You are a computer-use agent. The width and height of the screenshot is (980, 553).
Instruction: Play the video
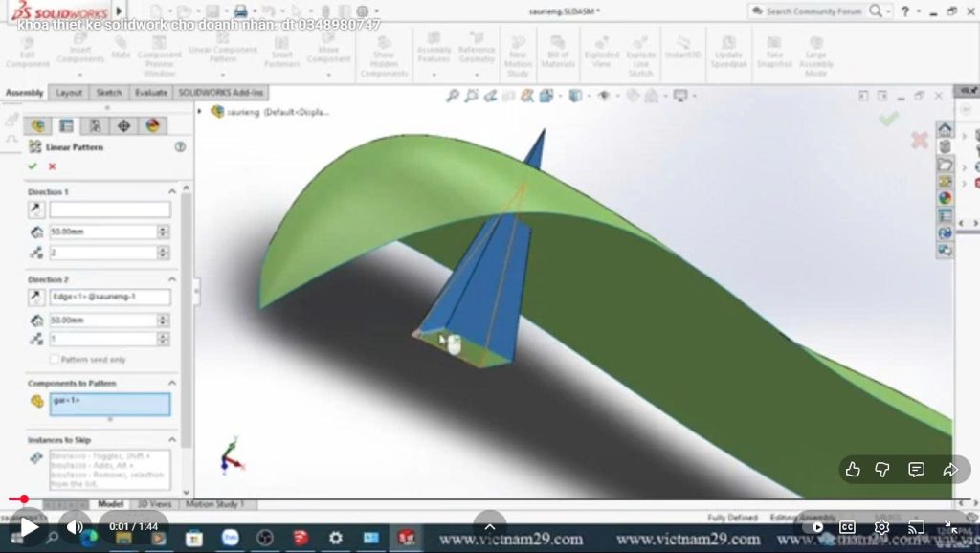pos(29,527)
